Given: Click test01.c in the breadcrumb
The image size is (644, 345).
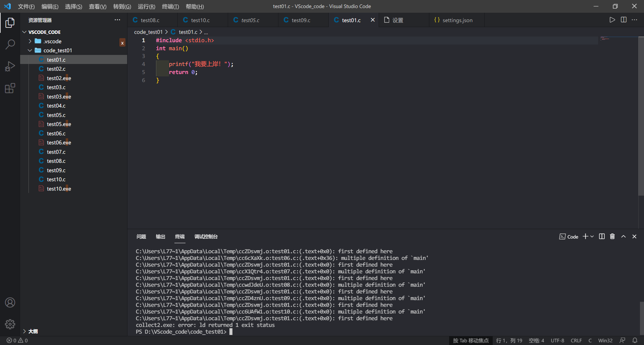Looking at the screenshot, I should [x=188, y=32].
